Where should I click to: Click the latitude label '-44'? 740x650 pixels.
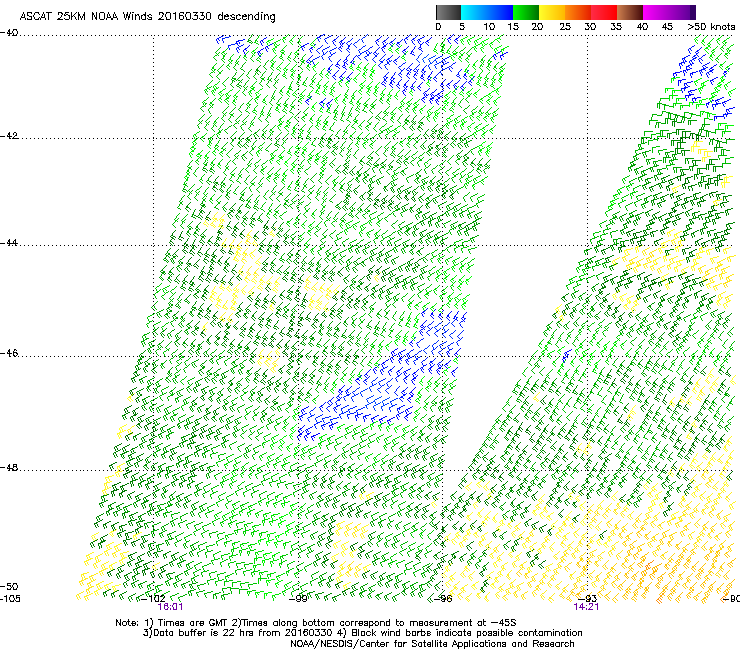9,243
